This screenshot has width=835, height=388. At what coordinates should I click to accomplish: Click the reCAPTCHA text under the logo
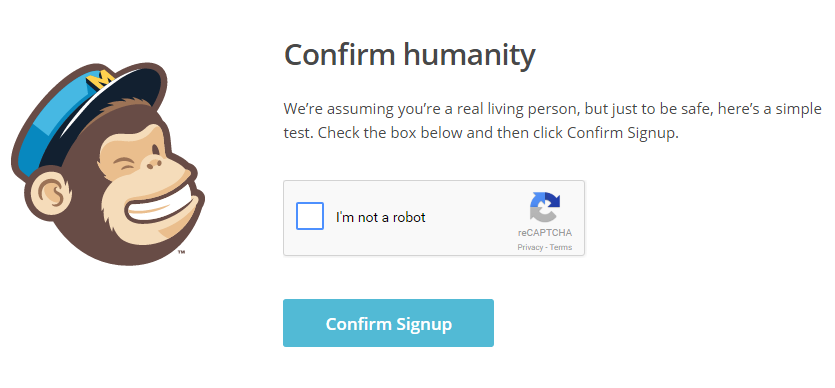[545, 233]
